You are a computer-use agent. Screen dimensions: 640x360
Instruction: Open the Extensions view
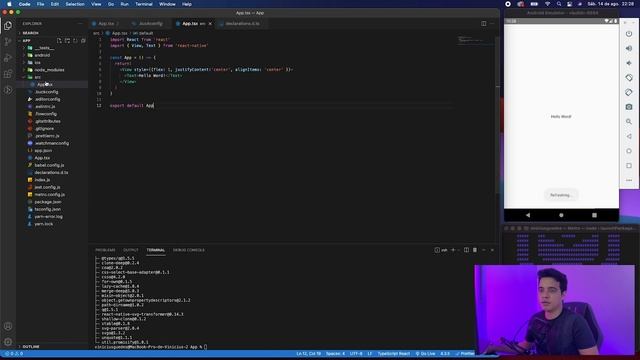[x=8, y=74]
